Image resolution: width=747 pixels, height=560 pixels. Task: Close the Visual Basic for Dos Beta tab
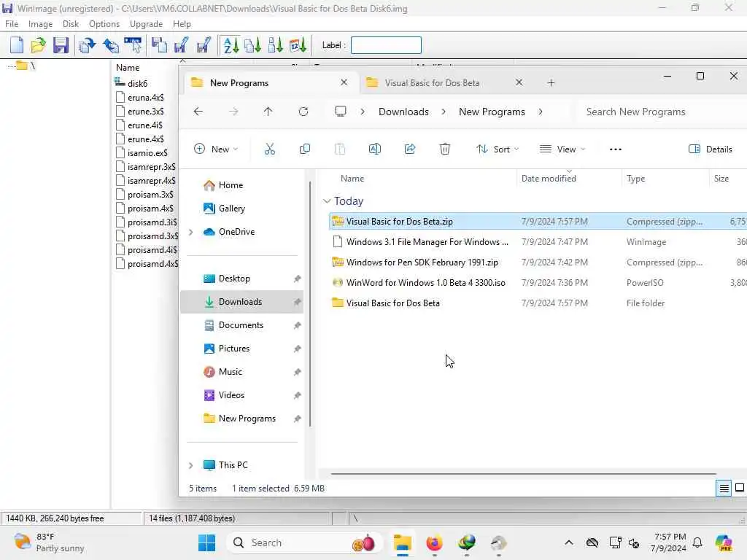point(519,82)
